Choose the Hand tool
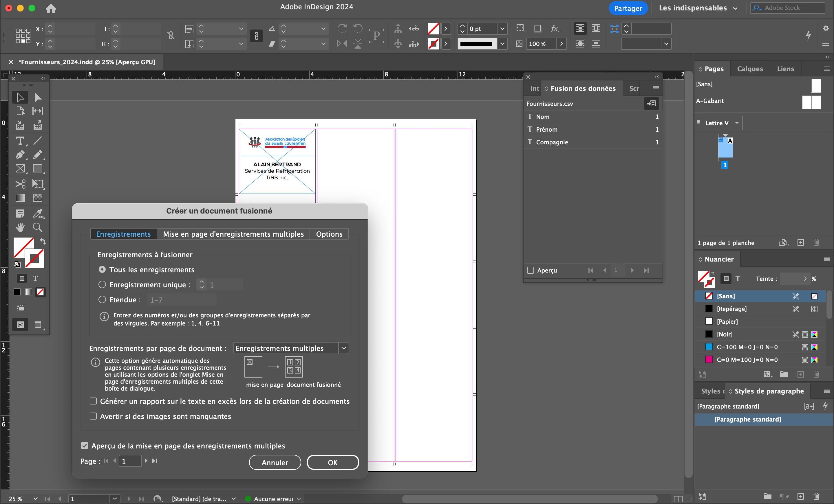This screenshot has height=504, width=834. point(20,227)
